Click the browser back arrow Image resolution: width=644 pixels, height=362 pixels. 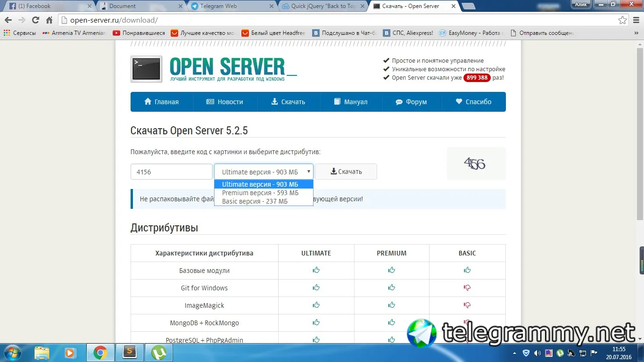click(8, 20)
